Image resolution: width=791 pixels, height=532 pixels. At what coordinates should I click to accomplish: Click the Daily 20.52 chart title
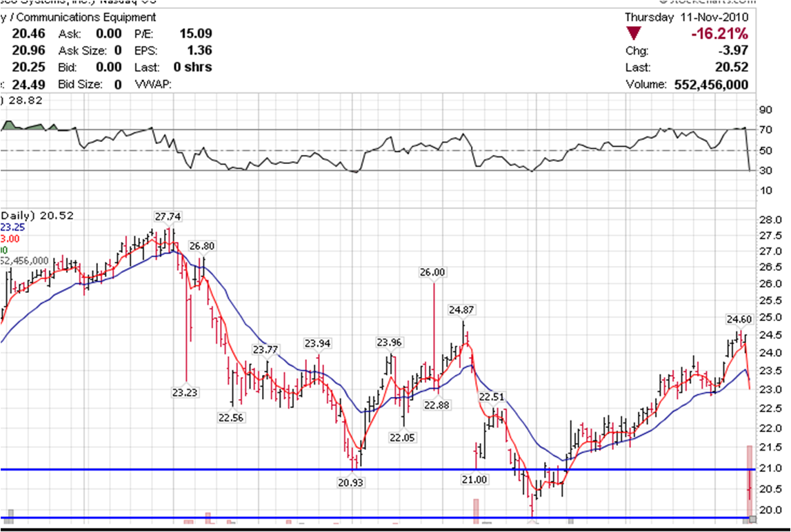click(37, 216)
